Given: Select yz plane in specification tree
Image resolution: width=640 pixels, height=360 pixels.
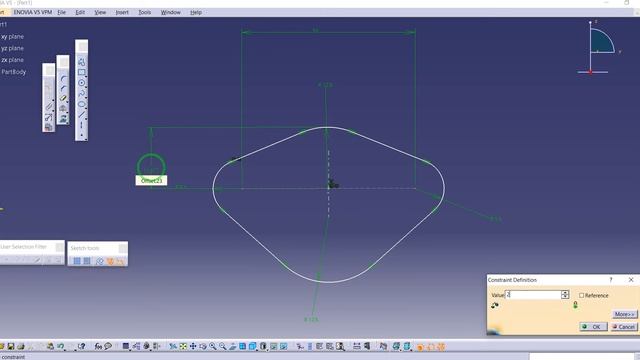Looking at the screenshot, I should 12,48.
